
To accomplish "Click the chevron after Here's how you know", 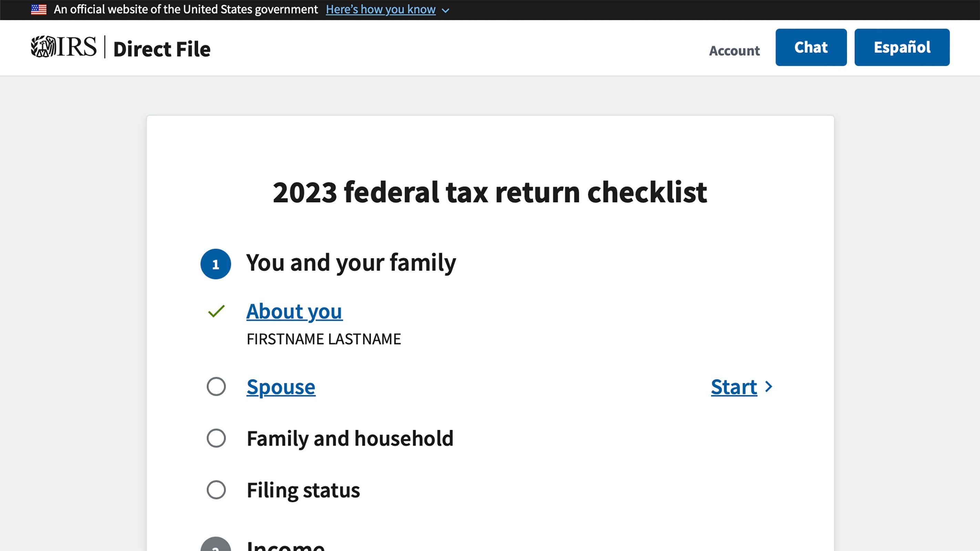I will click(445, 11).
